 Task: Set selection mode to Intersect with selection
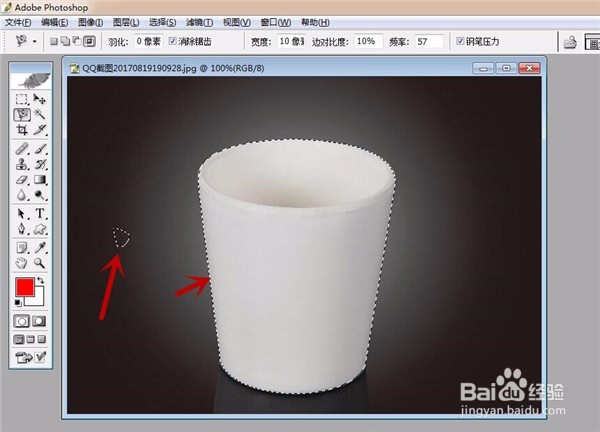89,41
